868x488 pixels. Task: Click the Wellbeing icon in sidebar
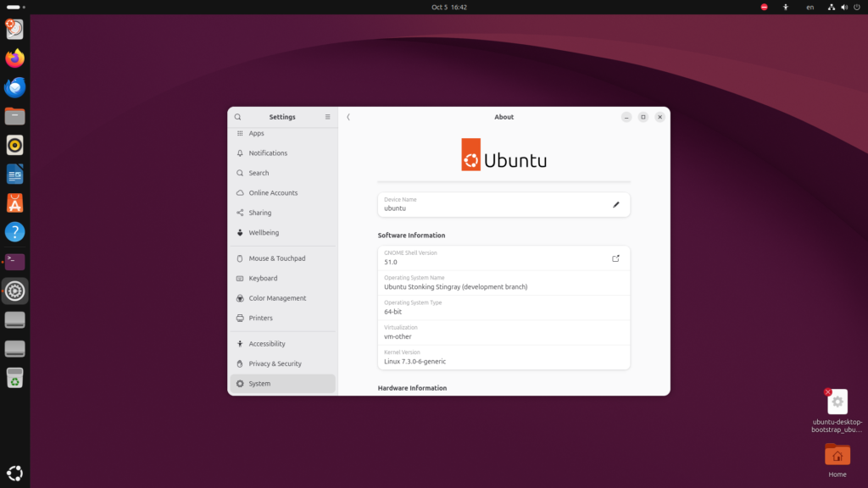point(240,233)
